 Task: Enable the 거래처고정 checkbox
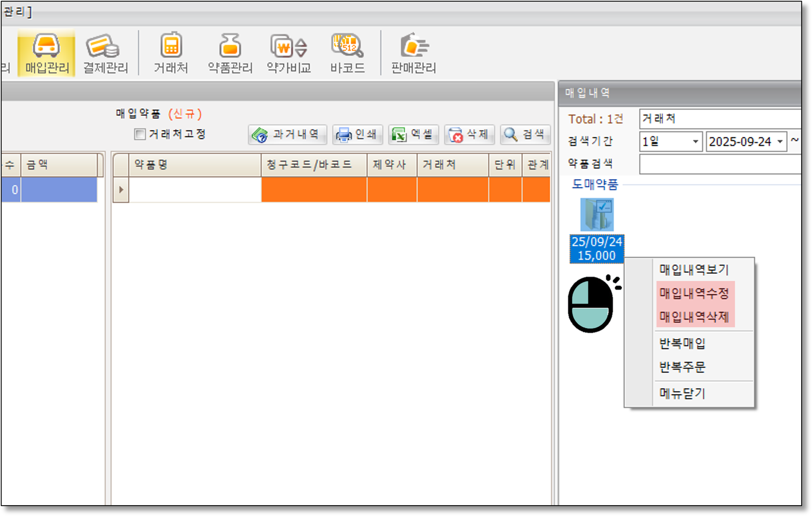pyautogui.click(x=140, y=134)
